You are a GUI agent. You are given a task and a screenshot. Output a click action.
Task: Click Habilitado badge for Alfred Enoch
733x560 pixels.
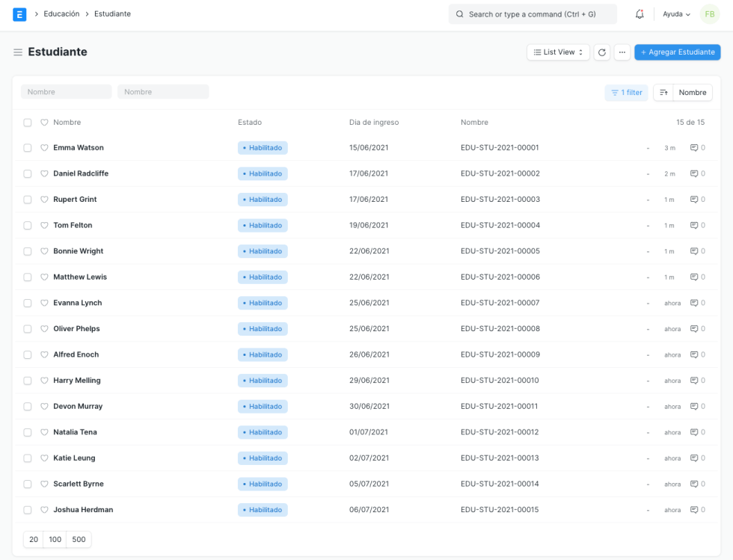(263, 355)
